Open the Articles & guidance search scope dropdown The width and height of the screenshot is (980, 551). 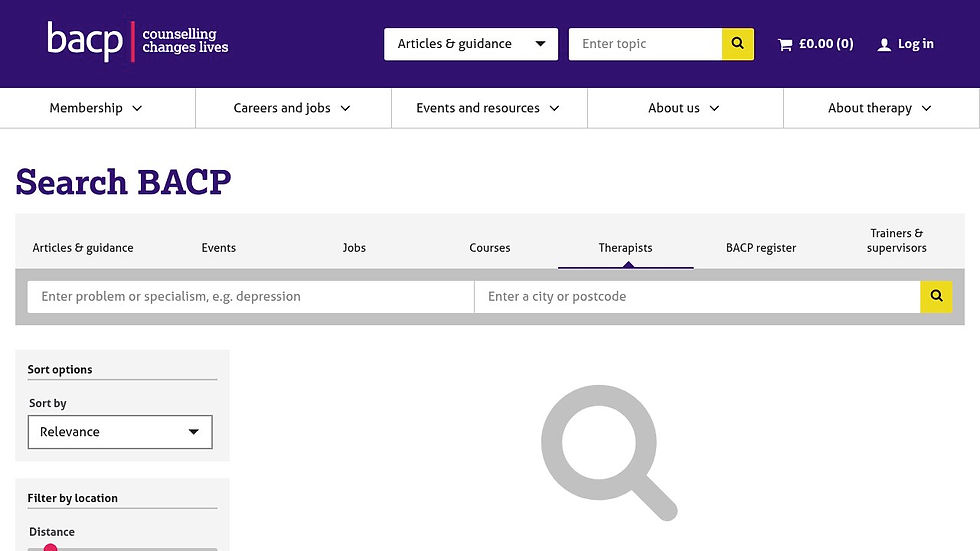pos(471,44)
